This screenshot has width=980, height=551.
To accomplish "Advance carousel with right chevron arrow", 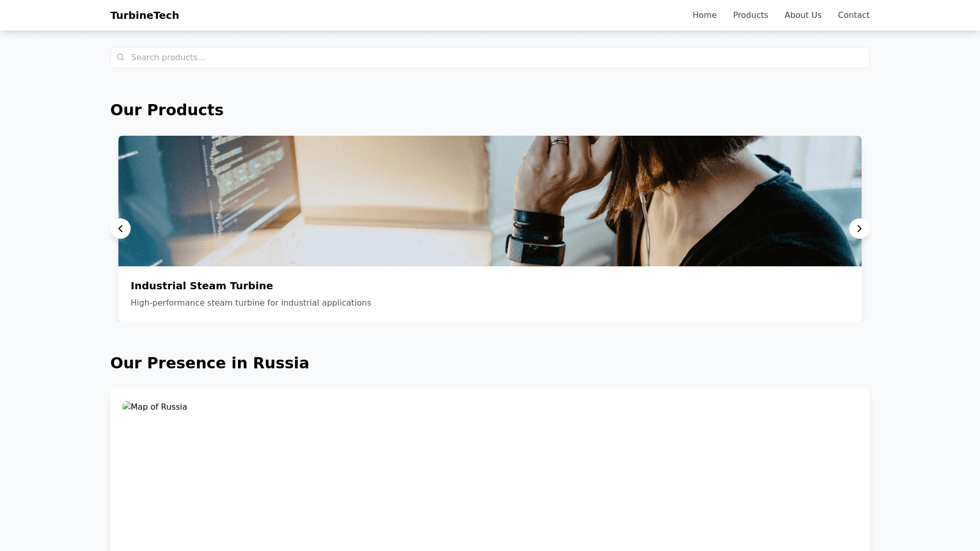I will pos(860,229).
